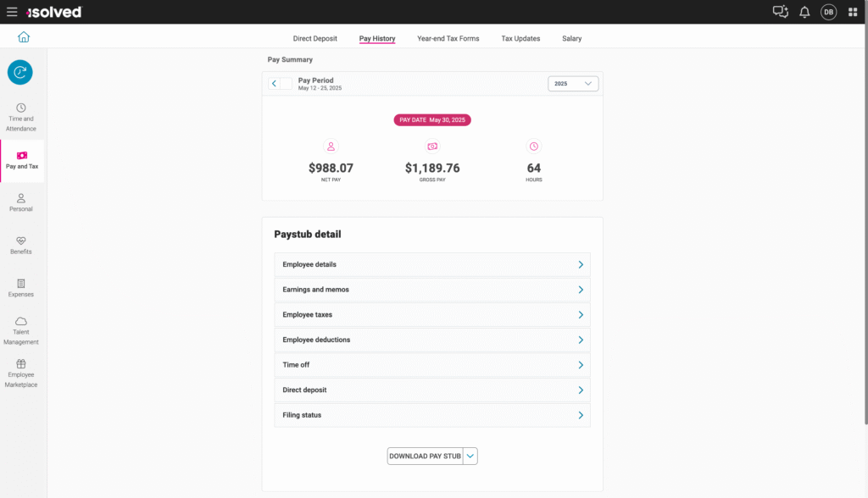Viewport: 868px width, 498px height.
Task: Expand the Employee taxes section
Action: click(x=432, y=314)
